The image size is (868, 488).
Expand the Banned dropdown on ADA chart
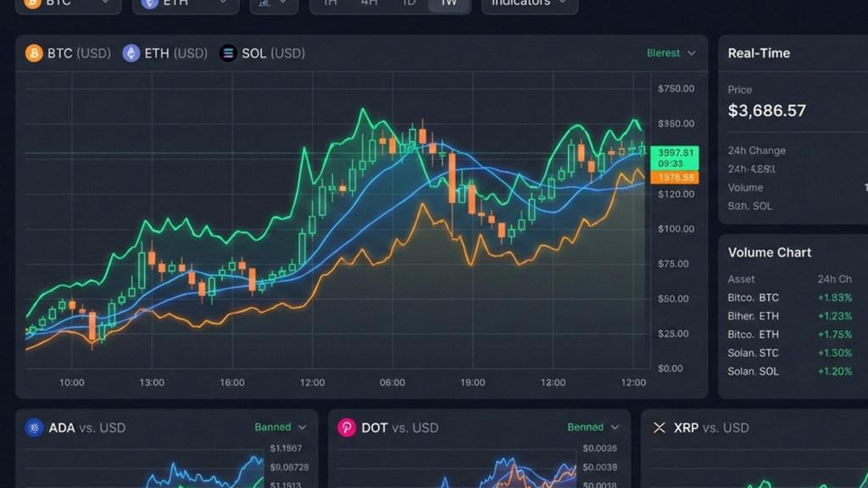point(281,428)
